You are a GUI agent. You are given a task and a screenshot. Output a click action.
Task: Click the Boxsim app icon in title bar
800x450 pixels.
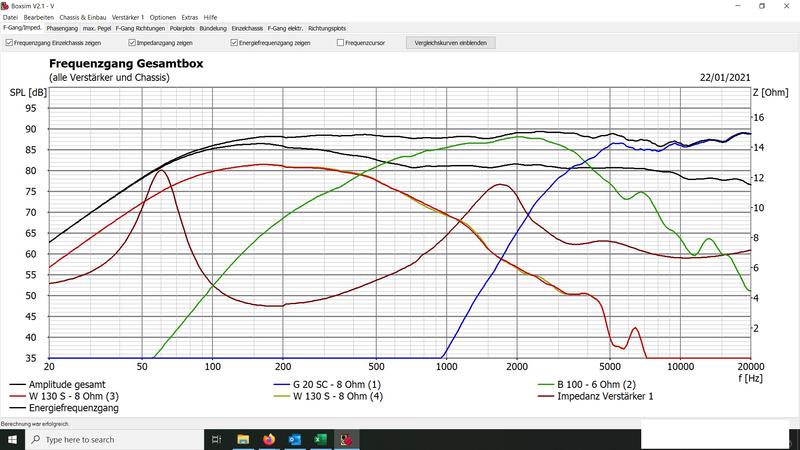tap(5, 6)
